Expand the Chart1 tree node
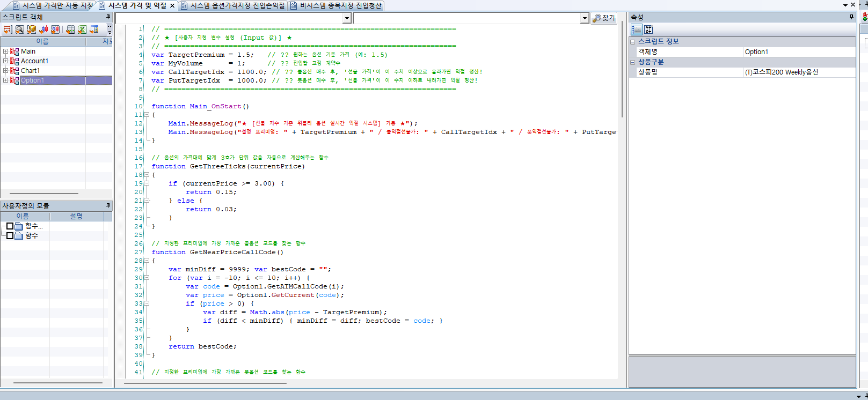 [5, 71]
